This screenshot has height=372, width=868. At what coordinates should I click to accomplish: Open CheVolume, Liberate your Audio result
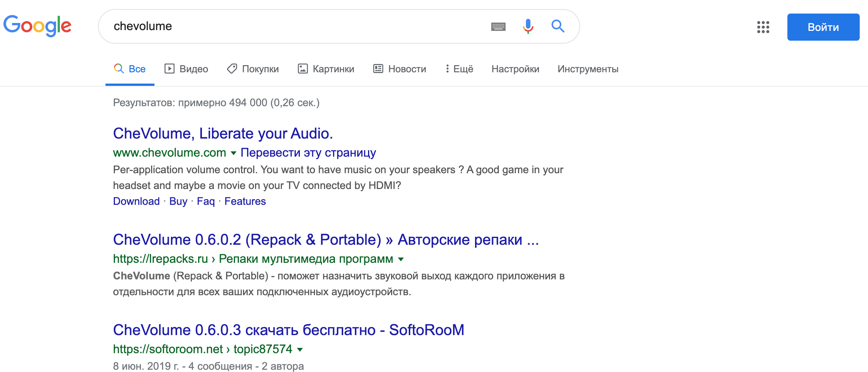click(223, 133)
